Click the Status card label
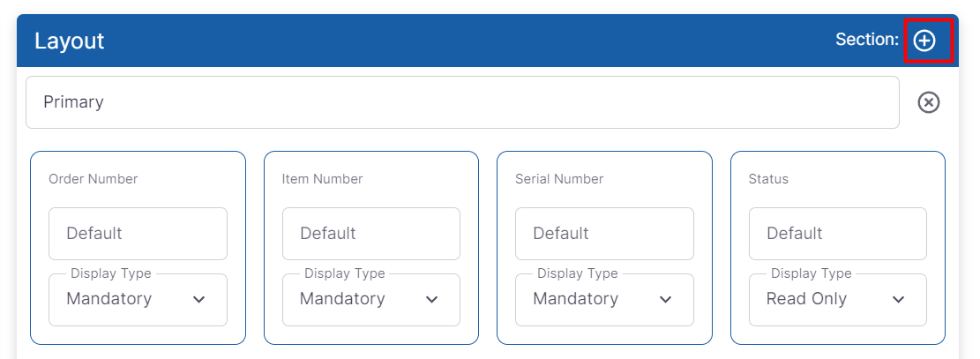Screen dimensions: 980x359 point(768,179)
